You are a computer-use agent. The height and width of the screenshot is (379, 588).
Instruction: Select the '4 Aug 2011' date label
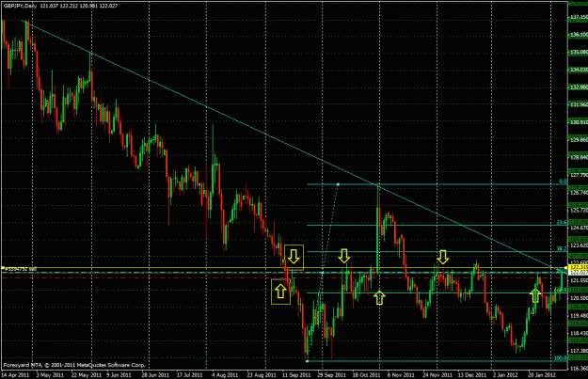click(225, 375)
